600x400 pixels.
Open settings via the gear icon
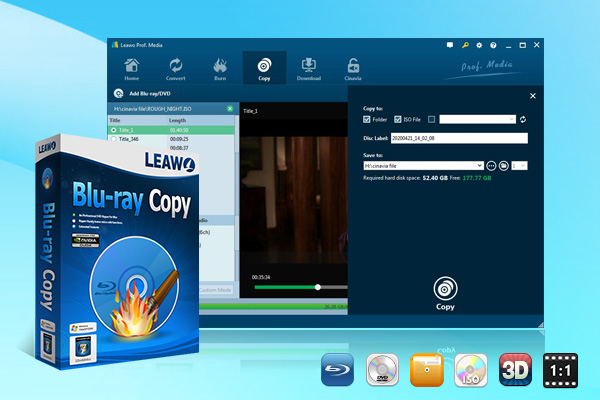479,45
